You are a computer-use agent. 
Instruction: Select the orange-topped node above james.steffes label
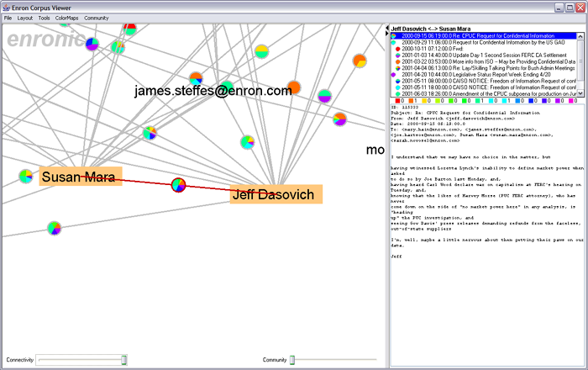pos(196,79)
